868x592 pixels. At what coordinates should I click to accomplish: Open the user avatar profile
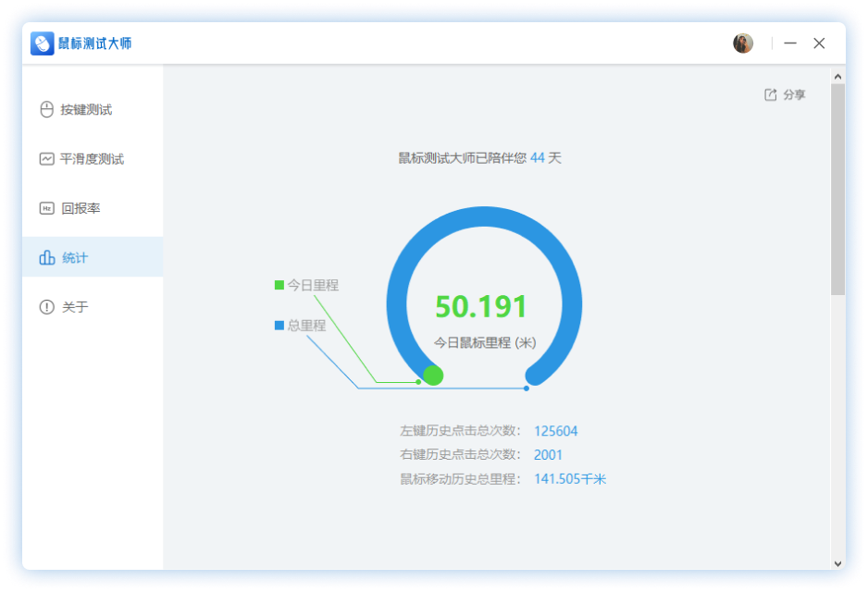pyautogui.click(x=743, y=43)
